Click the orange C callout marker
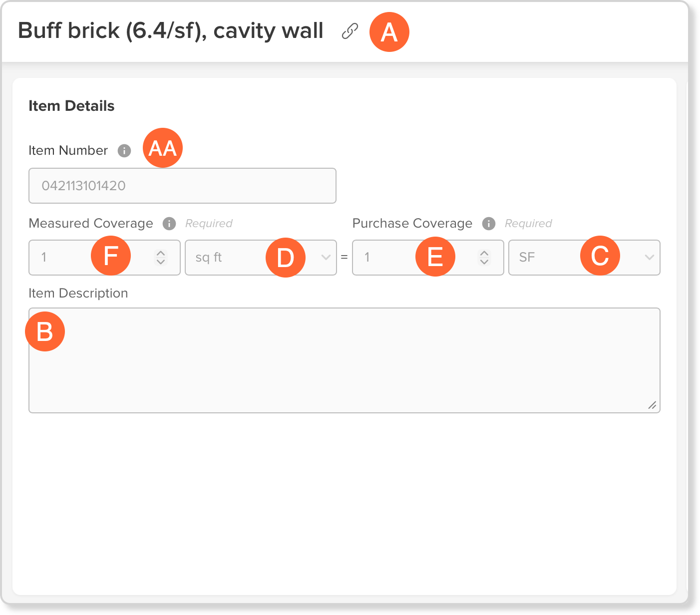 600,256
